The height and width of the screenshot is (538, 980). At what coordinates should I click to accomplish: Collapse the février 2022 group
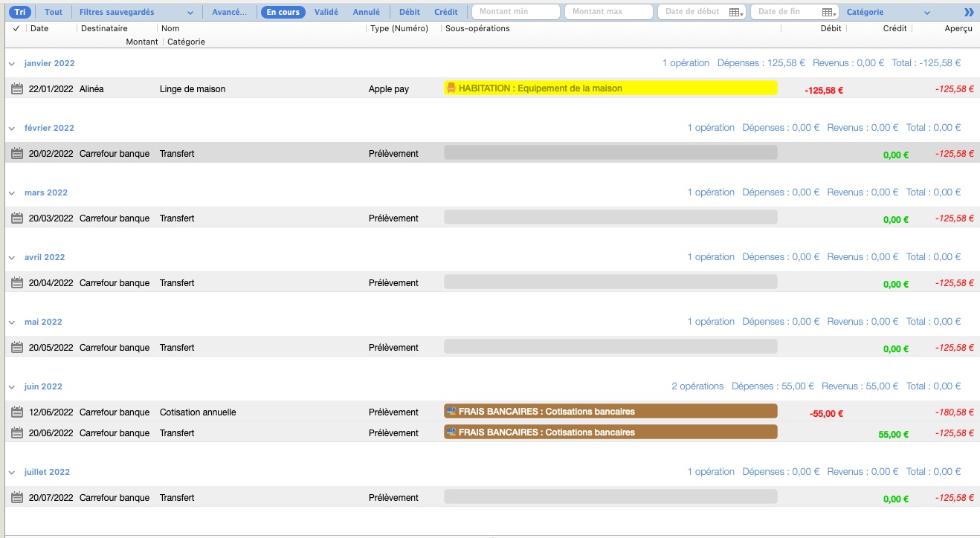point(13,129)
